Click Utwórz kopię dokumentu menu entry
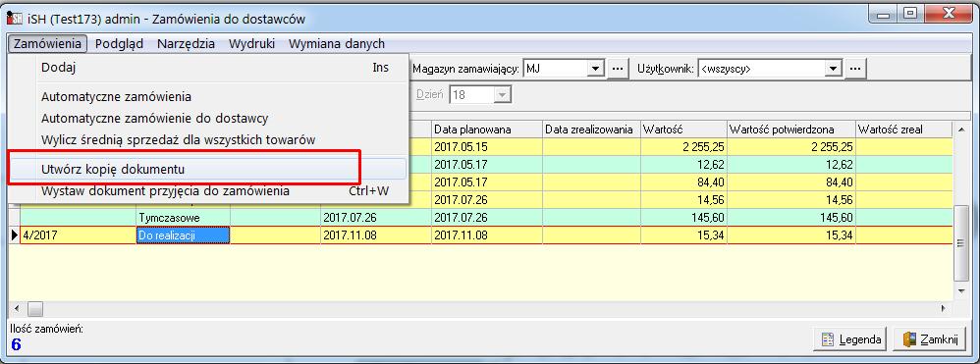Image resolution: width=980 pixels, height=364 pixels. click(x=209, y=169)
